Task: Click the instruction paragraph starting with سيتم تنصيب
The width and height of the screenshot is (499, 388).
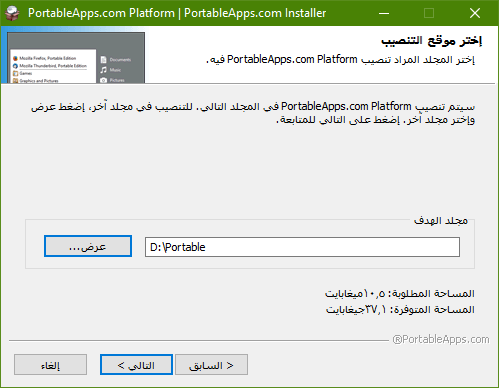Action: [253, 113]
